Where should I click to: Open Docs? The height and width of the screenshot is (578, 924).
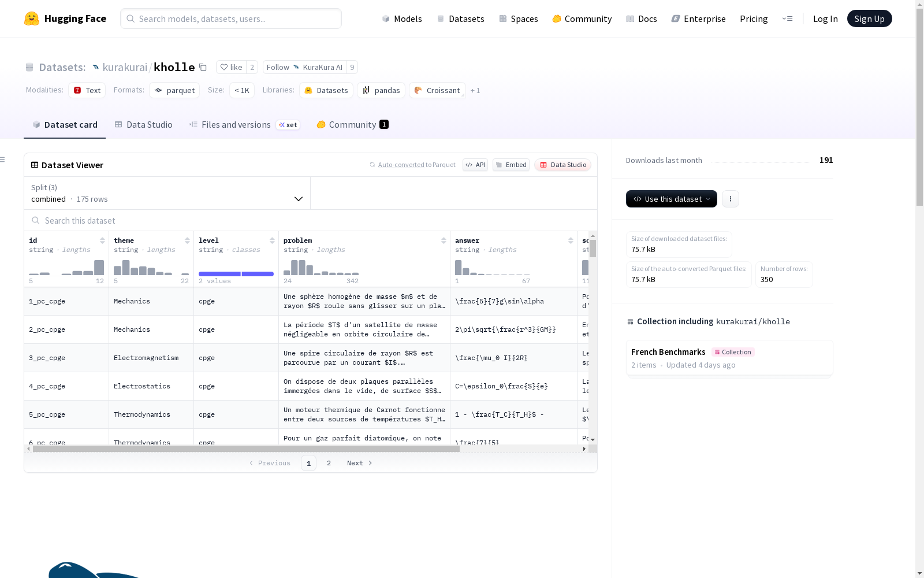pos(642,18)
